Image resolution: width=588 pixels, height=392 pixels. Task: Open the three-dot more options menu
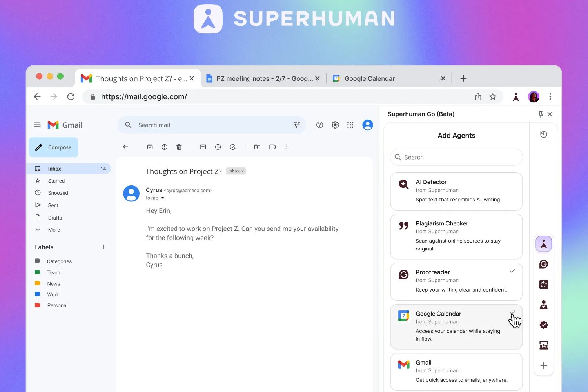[286, 147]
